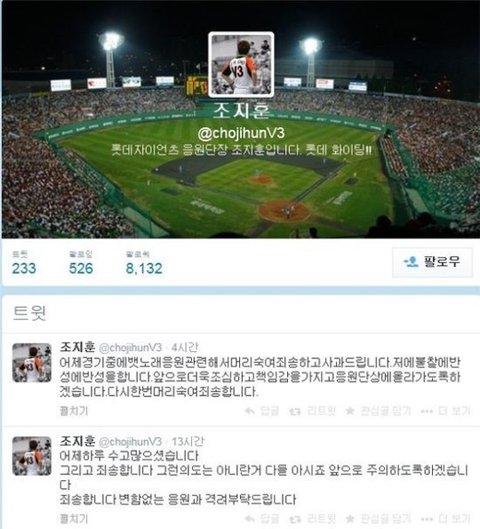This screenshot has height=529, width=480.
Task: Click avatar thumbnail on second tweet
Action: 32,456
